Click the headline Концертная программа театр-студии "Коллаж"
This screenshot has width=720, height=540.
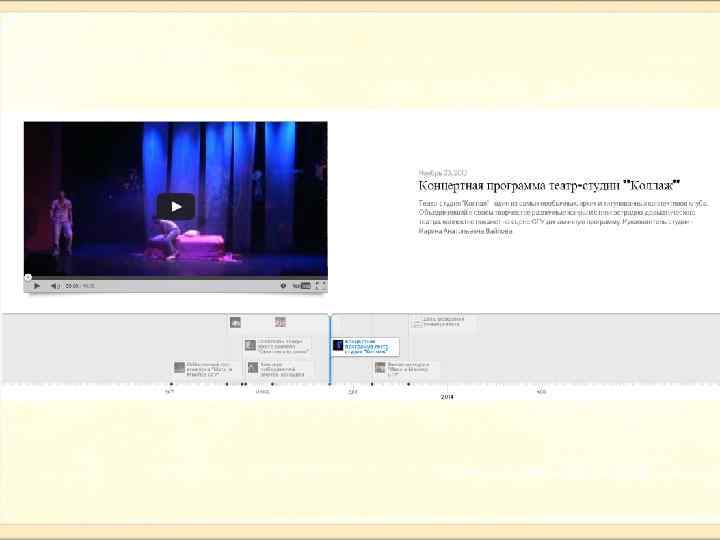click(549, 186)
